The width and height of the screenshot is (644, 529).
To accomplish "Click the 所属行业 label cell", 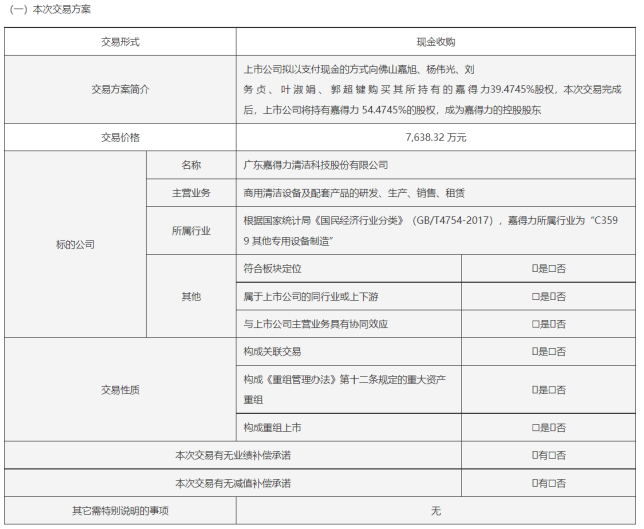I will pos(191,230).
